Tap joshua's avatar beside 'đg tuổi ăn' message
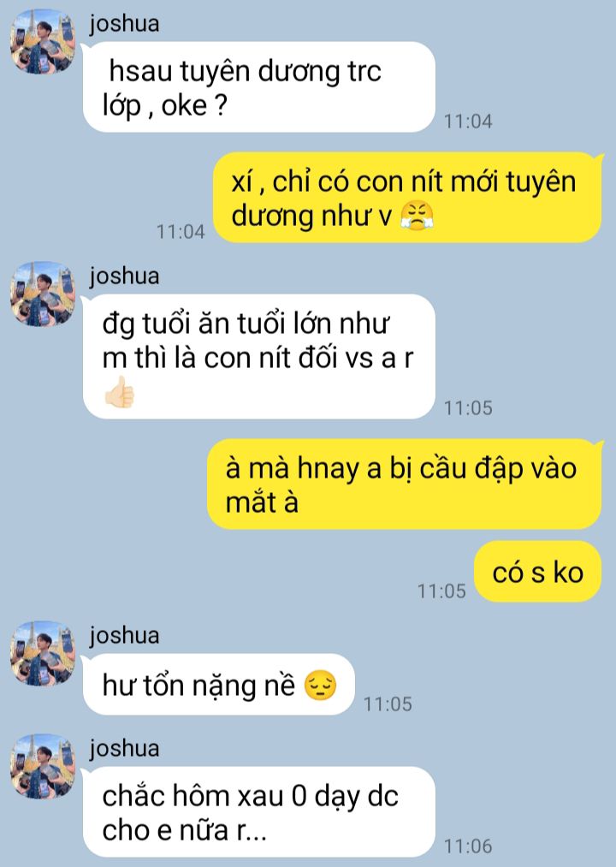616x867 pixels. coord(43,294)
